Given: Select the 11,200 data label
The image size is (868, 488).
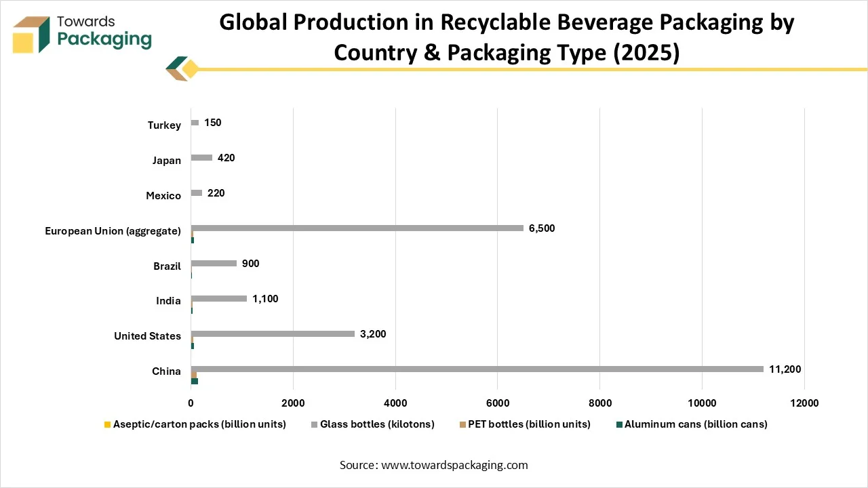Looking at the screenshot, I should [x=785, y=369].
